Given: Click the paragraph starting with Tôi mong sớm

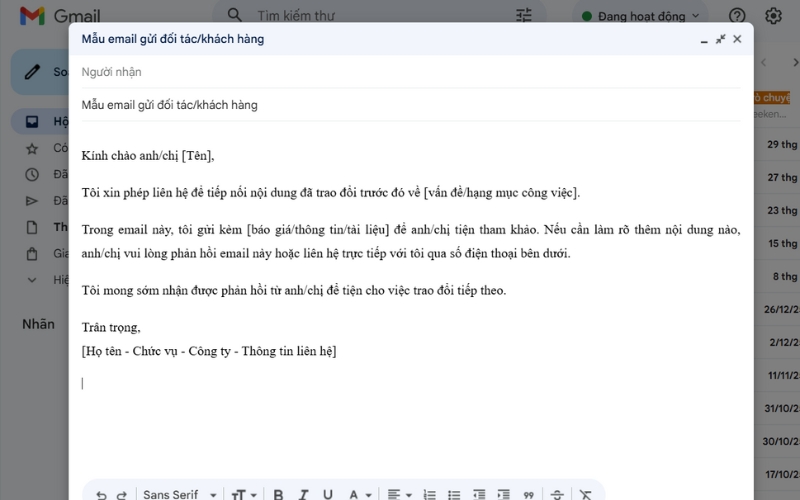Looking at the screenshot, I should click(x=294, y=290).
